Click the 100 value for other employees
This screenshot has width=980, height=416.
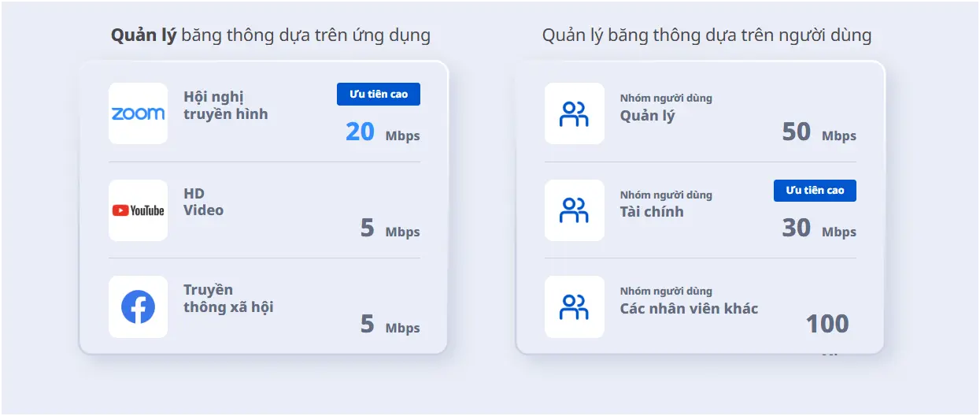point(827,324)
